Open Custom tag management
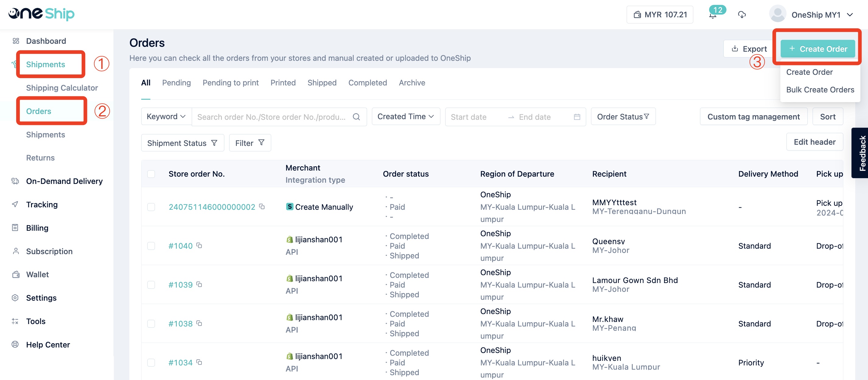Screen dimensions: 868x380 pos(754,116)
